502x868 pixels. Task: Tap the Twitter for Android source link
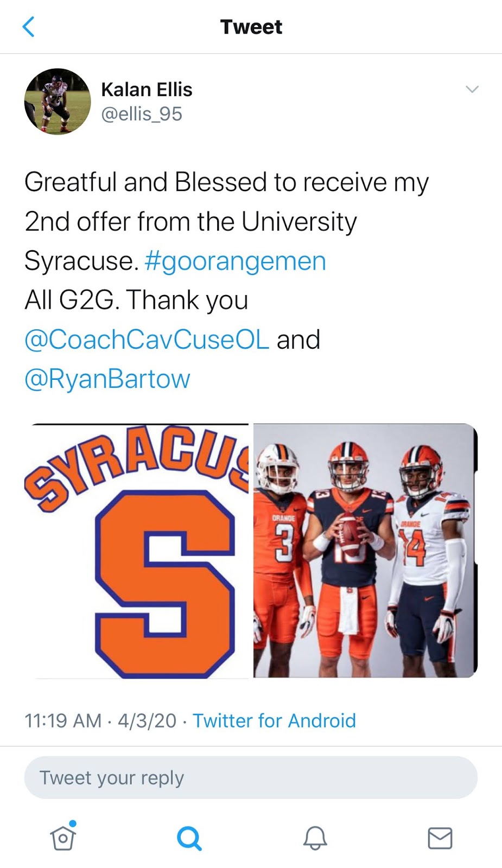(x=276, y=721)
